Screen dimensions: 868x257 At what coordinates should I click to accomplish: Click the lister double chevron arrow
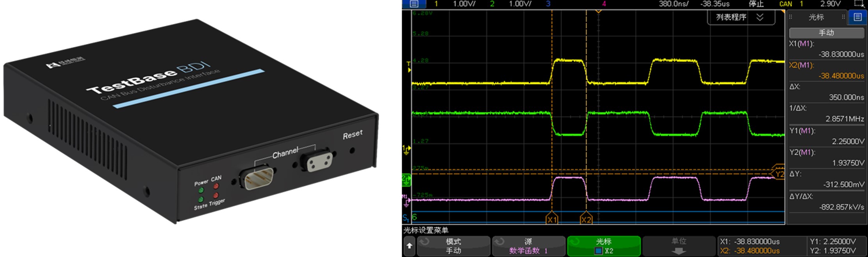[760, 17]
